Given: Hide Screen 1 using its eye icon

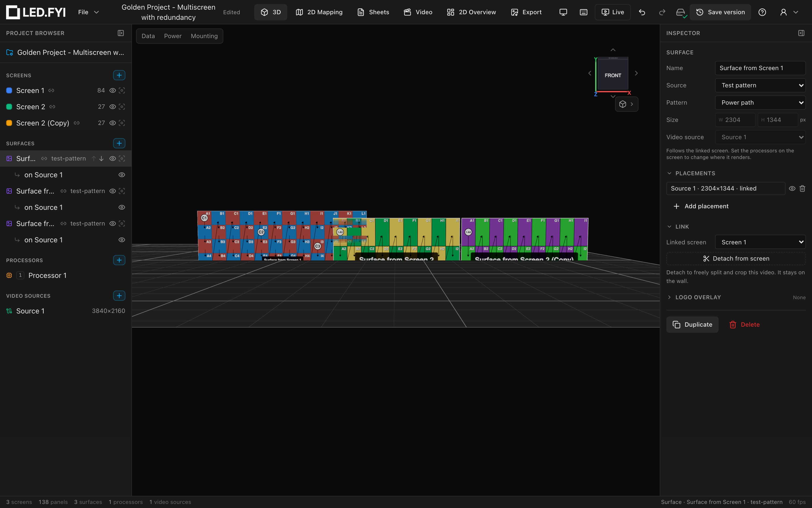Looking at the screenshot, I should pos(113,90).
